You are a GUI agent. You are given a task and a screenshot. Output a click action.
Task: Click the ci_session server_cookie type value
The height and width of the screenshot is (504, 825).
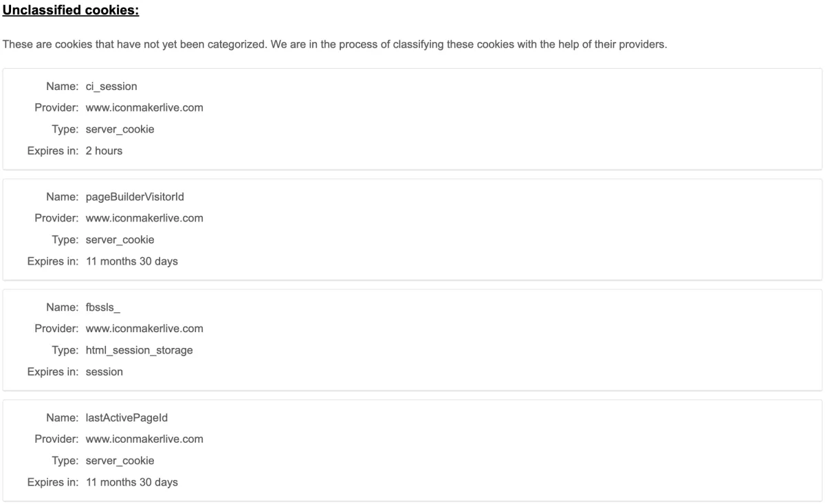point(120,129)
